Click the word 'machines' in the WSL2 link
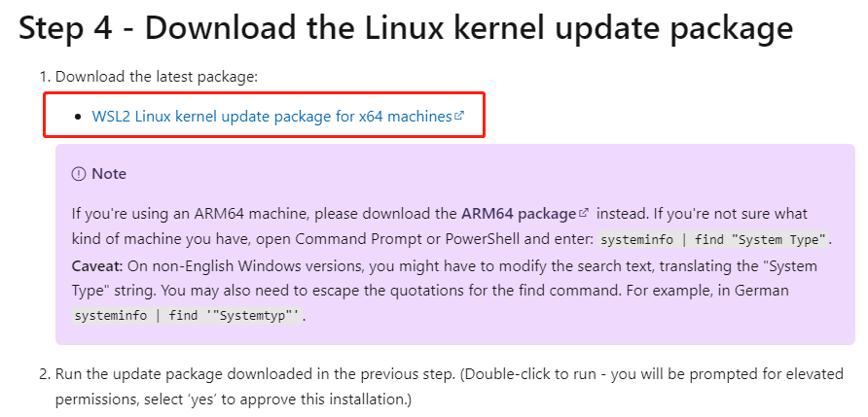The height and width of the screenshot is (417, 868). [x=419, y=117]
